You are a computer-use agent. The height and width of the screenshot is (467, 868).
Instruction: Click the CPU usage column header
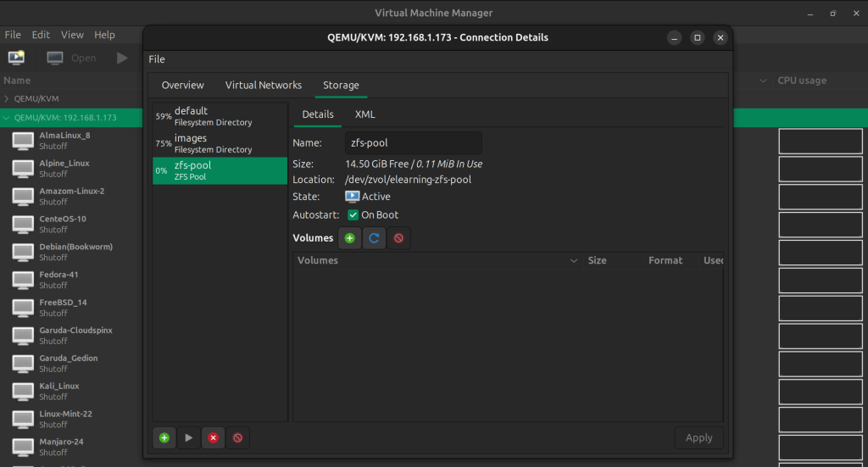click(802, 81)
